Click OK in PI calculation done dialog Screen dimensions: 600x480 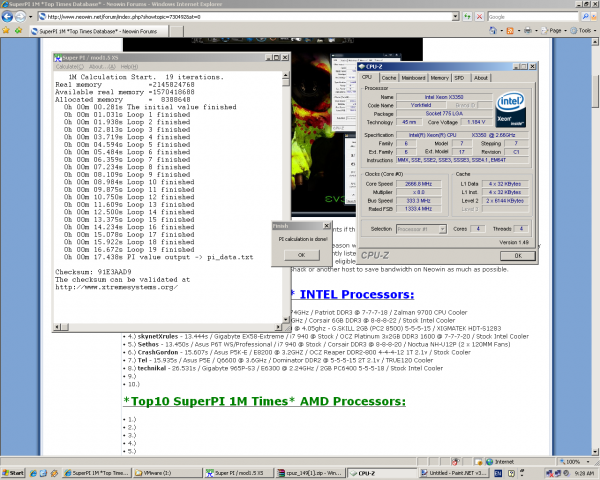point(302,255)
